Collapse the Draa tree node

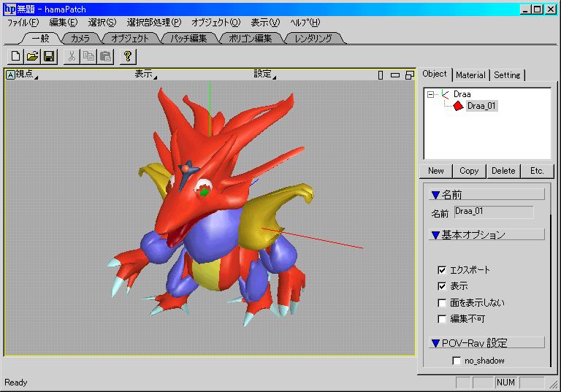(431, 94)
